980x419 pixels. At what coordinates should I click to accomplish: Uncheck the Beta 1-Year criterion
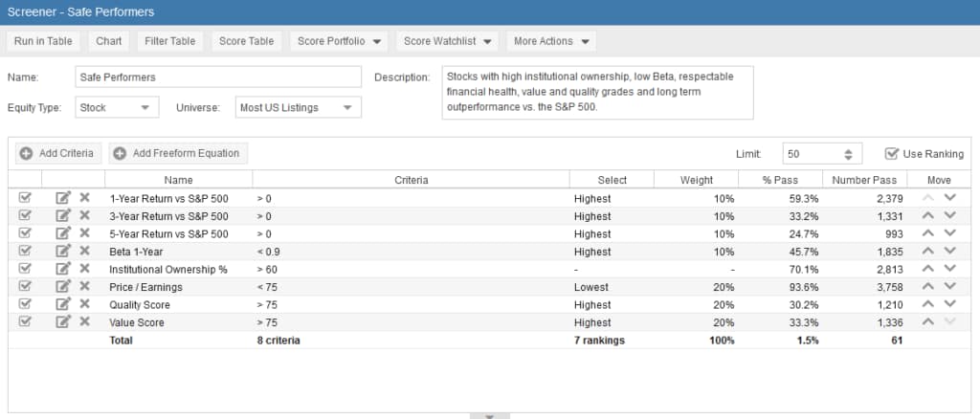point(25,251)
